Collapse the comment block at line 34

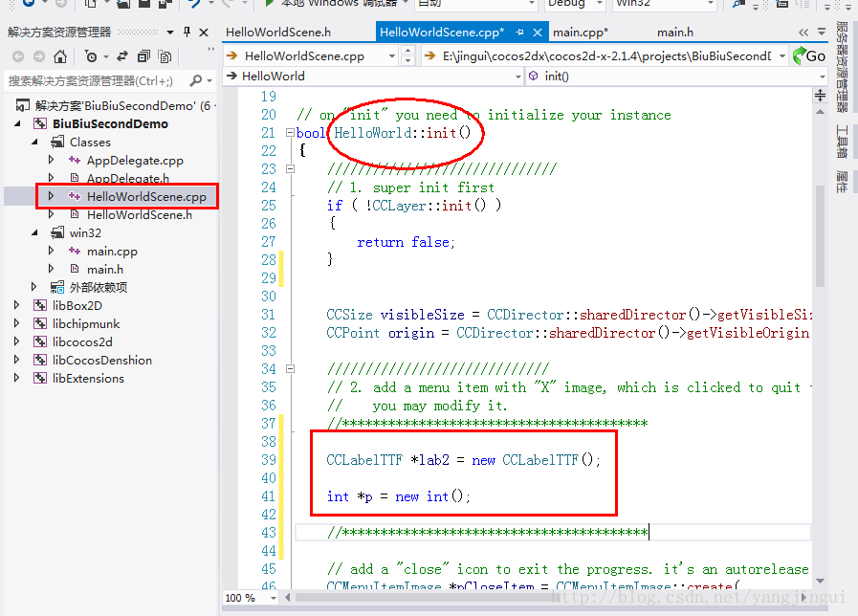point(290,368)
